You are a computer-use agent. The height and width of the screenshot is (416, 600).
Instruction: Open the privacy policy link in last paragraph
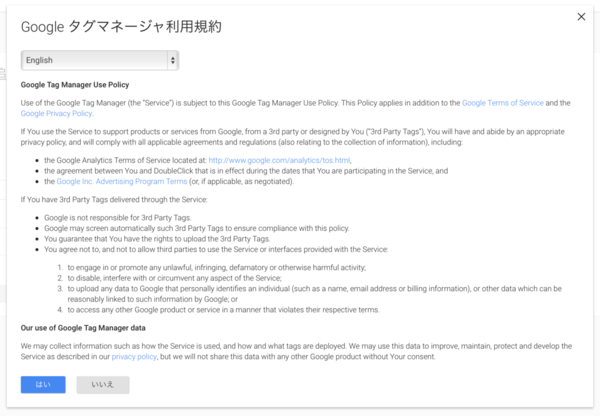(x=134, y=357)
